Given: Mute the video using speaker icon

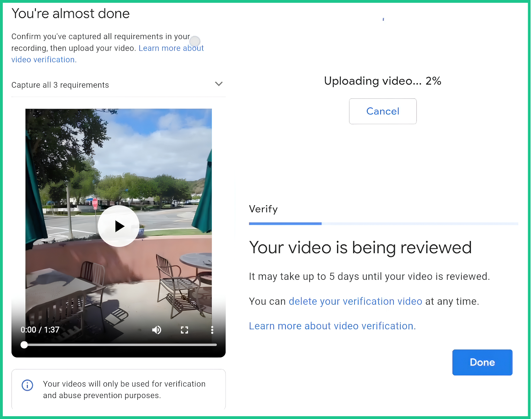Looking at the screenshot, I should click(157, 330).
